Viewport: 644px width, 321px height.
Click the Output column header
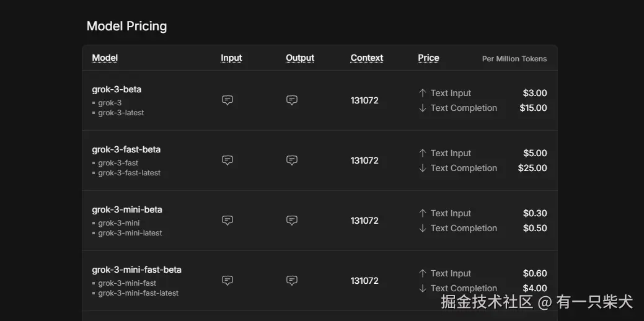coord(300,58)
